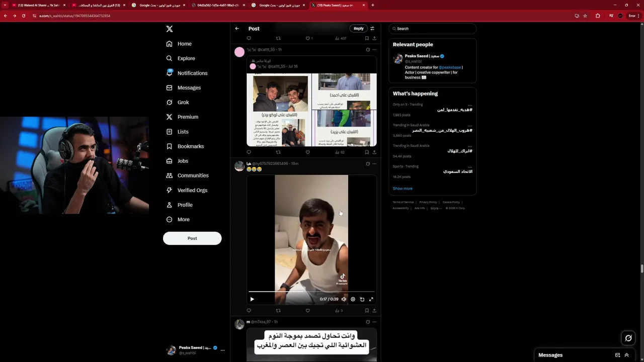Repost the @cattt_55 post
This screenshot has width=644, height=362.
(x=278, y=152)
